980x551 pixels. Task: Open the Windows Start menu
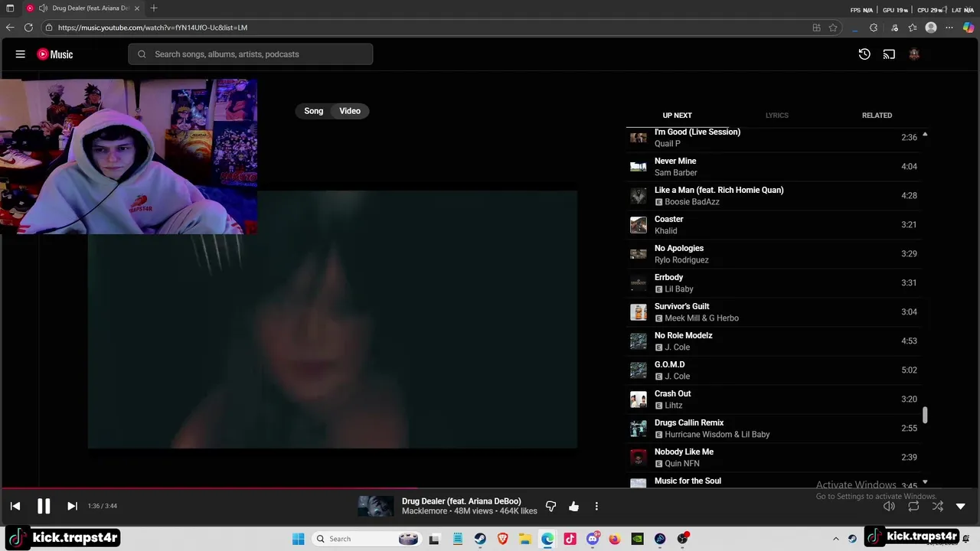[x=299, y=539]
